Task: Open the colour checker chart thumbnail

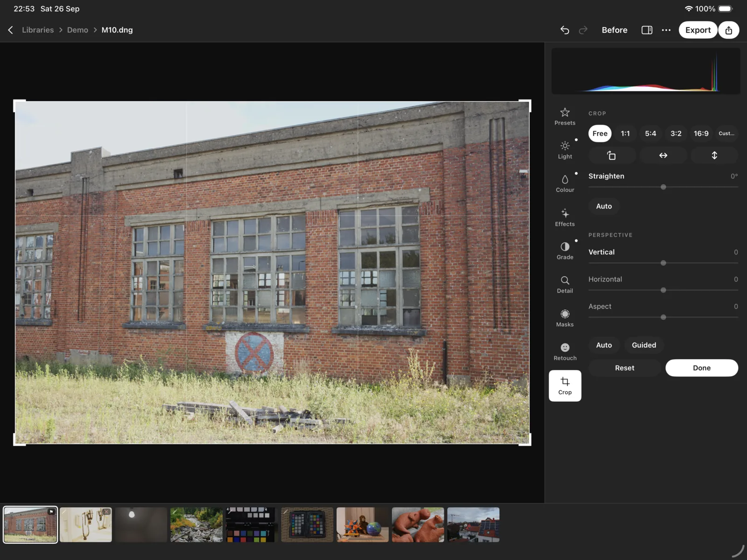Action: (x=307, y=525)
